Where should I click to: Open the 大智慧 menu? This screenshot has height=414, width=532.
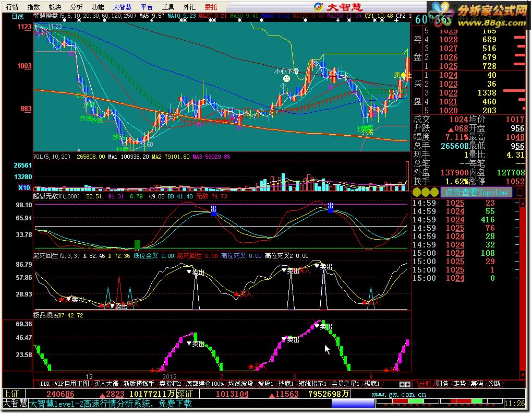122,7
